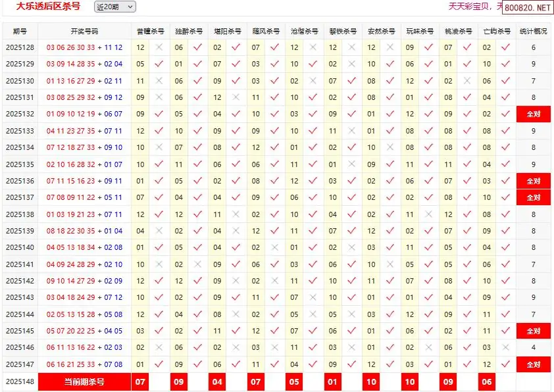
Task: Click the gray X for 随风杀号 in row 2025140
Action: (x=275, y=247)
